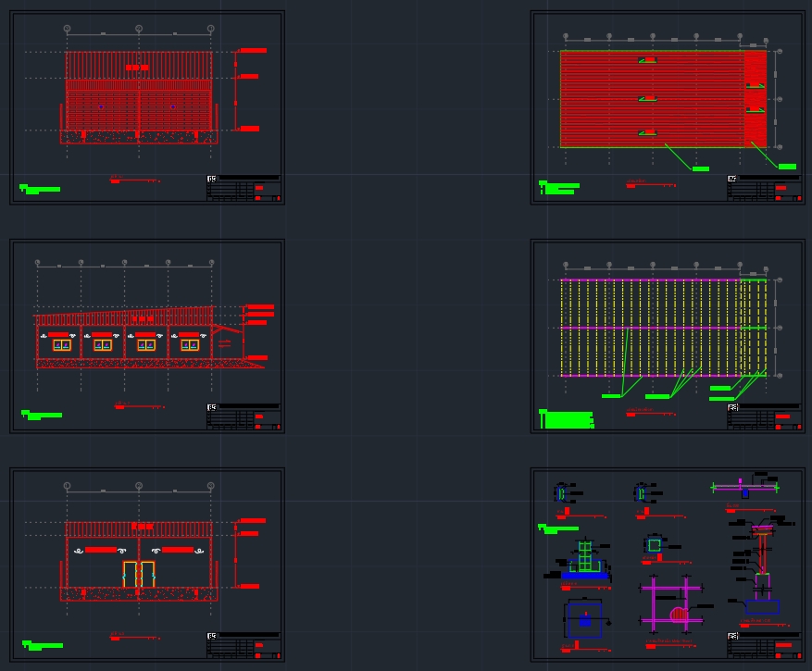Image resolution: width=812 pixels, height=671 pixels.
Task: Click the footing section with green rebar cage
Action: point(584,560)
